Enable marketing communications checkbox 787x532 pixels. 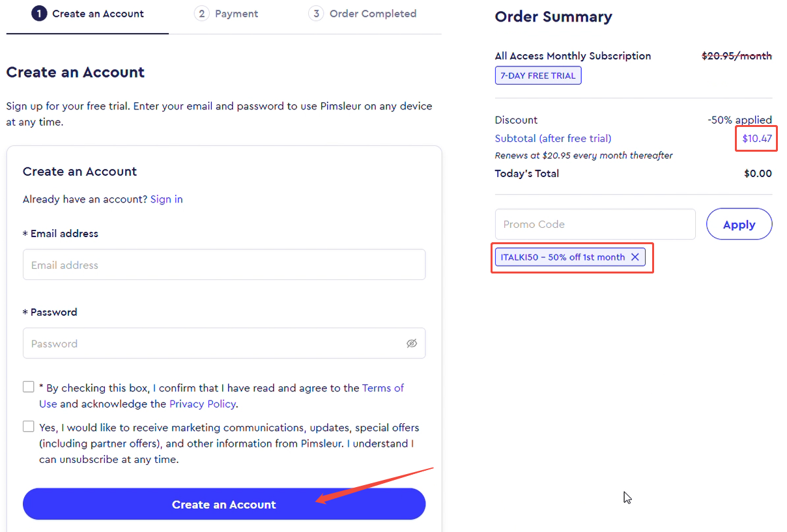(29, 427)
